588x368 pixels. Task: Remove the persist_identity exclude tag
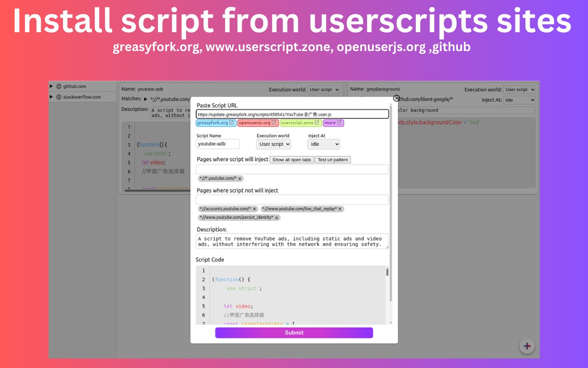pyautogui.click(x=277, y=218)
